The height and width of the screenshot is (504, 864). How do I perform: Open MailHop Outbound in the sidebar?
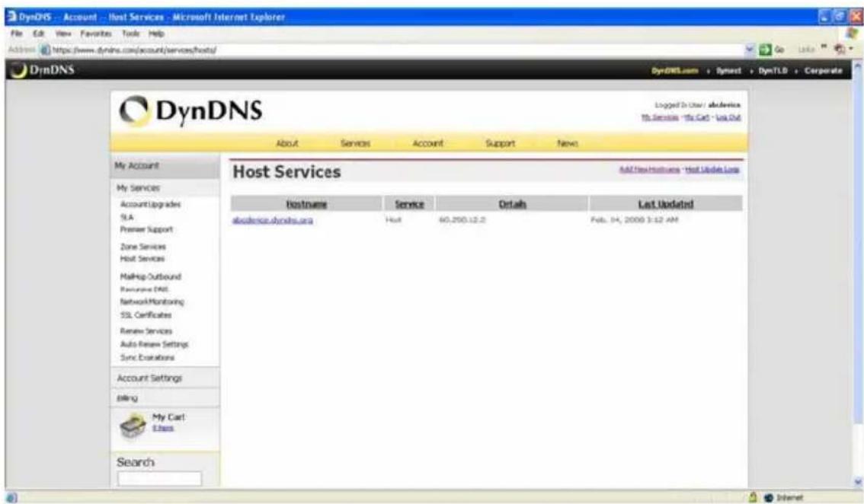click(x=150, y=276)
